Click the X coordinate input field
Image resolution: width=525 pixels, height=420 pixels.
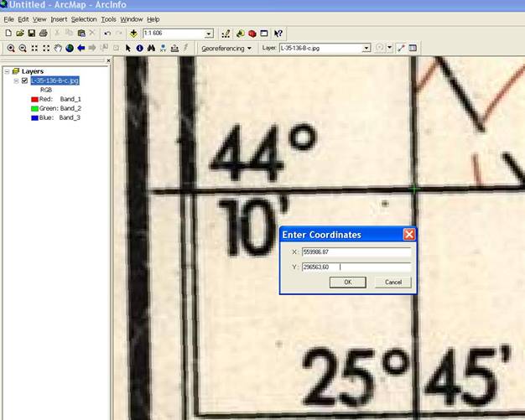tap(356, 251)
